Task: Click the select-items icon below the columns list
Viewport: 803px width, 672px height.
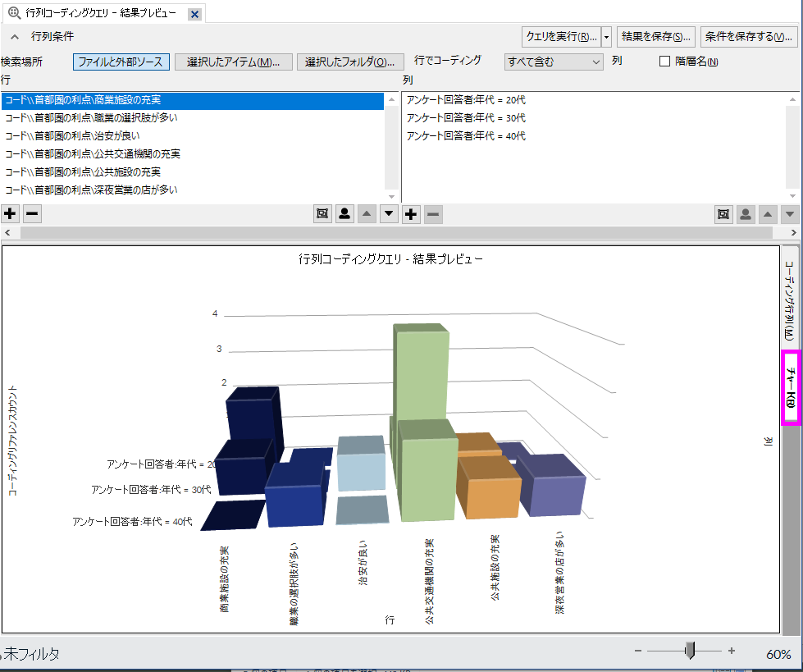Action: [x=723, y=214]
